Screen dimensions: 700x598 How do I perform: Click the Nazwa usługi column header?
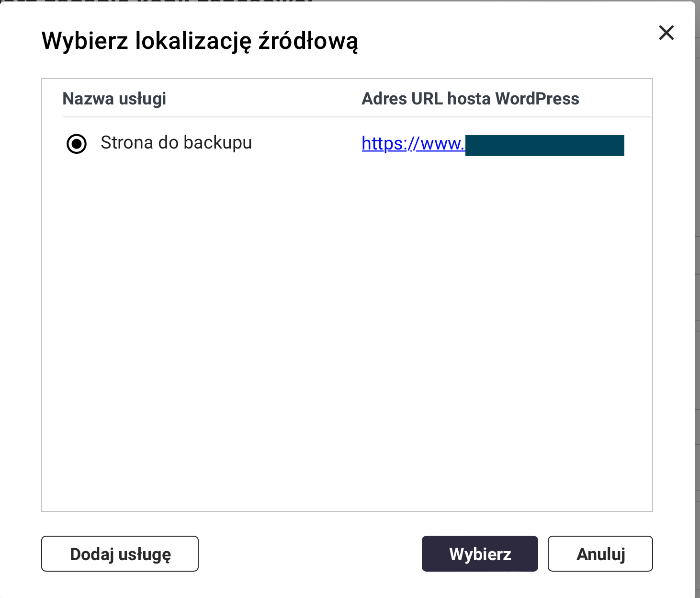[114, 99]
